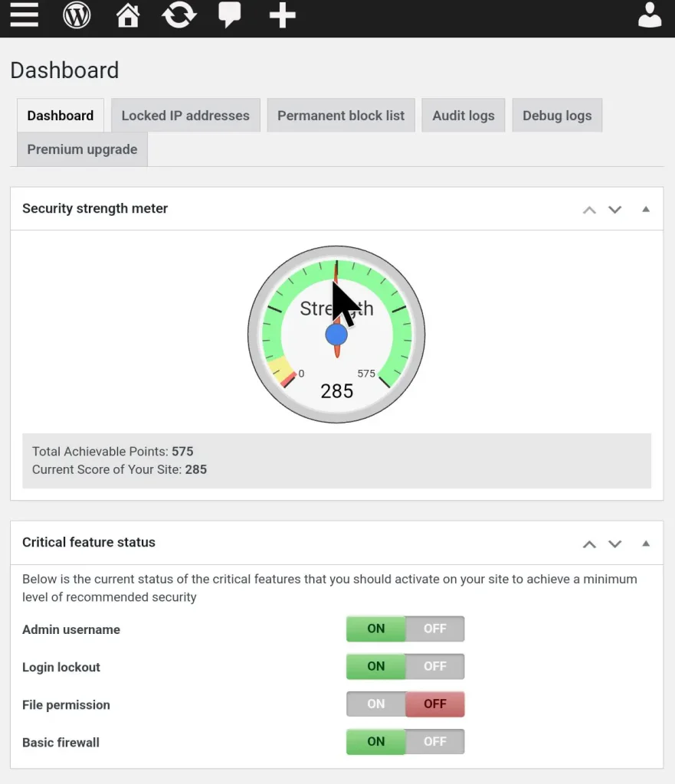675x784 pixels.
Task: Open the Permanent block list tab
Action: coord(341,116)
